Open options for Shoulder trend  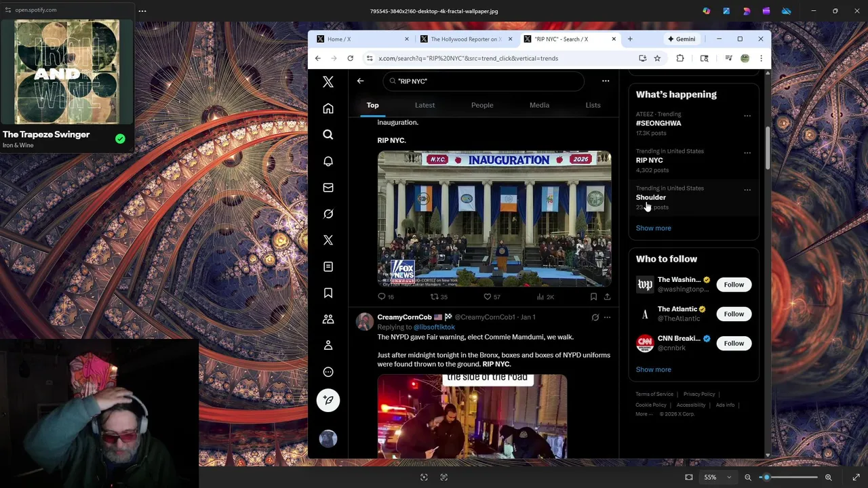(747, 190)
